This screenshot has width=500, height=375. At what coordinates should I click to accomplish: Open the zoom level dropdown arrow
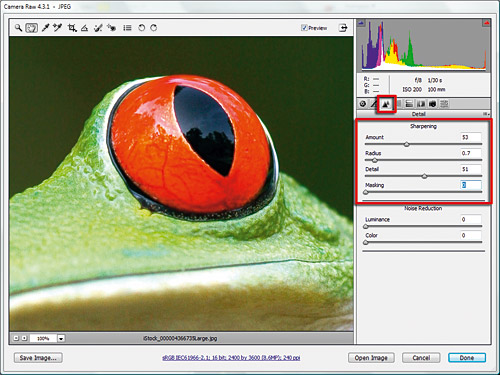pos(61,338)
